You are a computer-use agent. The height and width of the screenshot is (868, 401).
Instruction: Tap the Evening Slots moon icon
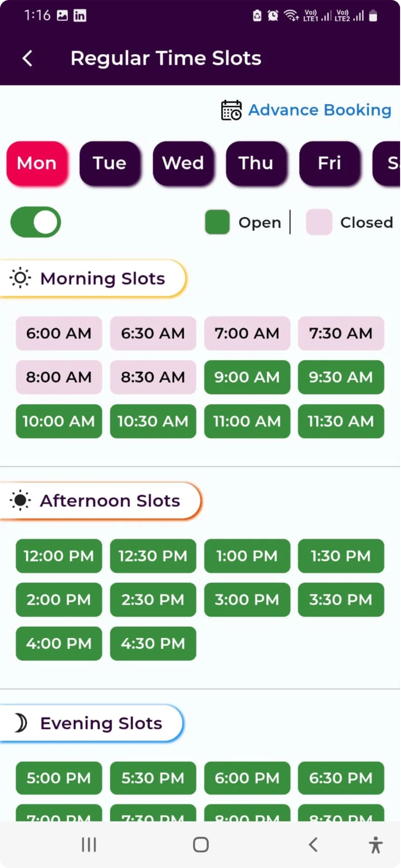click(20, 723)
